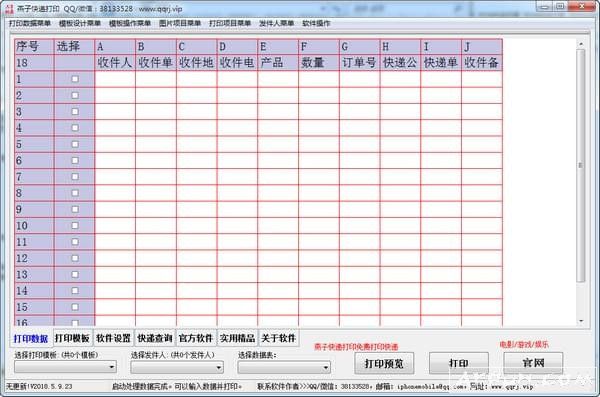
Task: Click the 打印 button
Action: pyautogui.click(x=459, y=363)
